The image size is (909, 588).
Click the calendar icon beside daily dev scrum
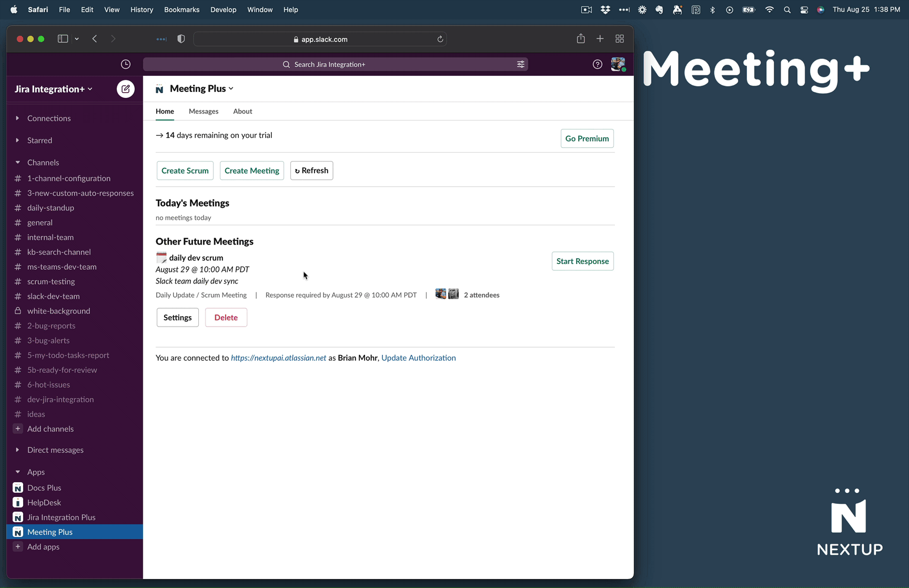[x=161, y=257]
